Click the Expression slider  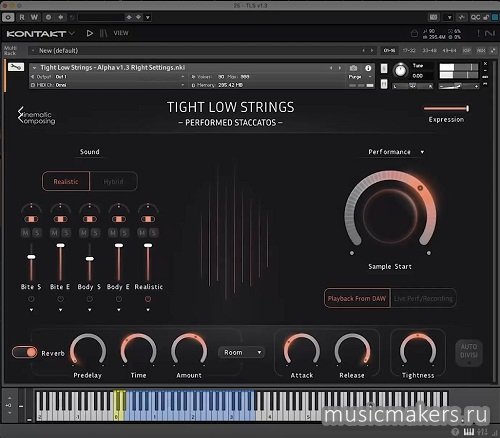coord(446,108)
